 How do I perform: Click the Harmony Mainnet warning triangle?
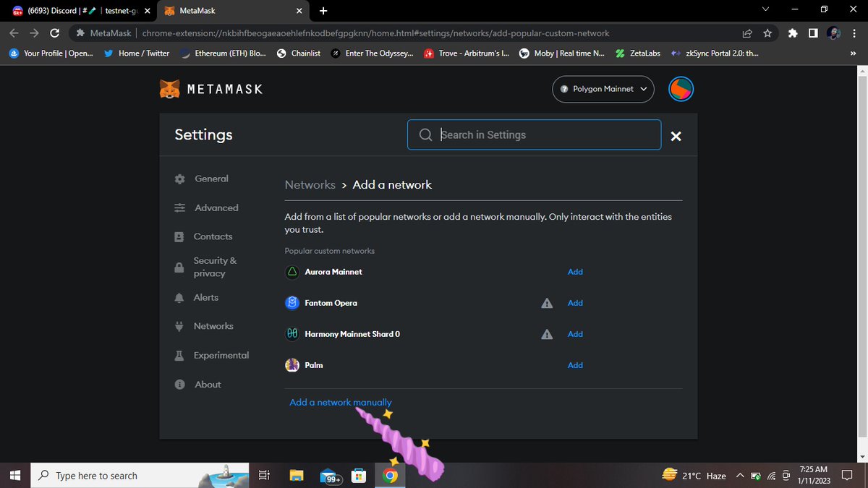coord(547,334)
